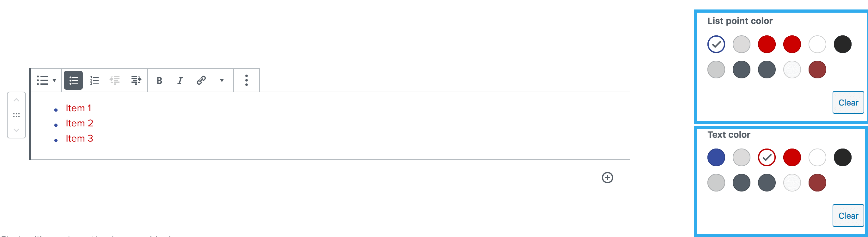This screenshot has width=868, height=237.
Task: Click the Item 2 list text
Action: [79, 123]
